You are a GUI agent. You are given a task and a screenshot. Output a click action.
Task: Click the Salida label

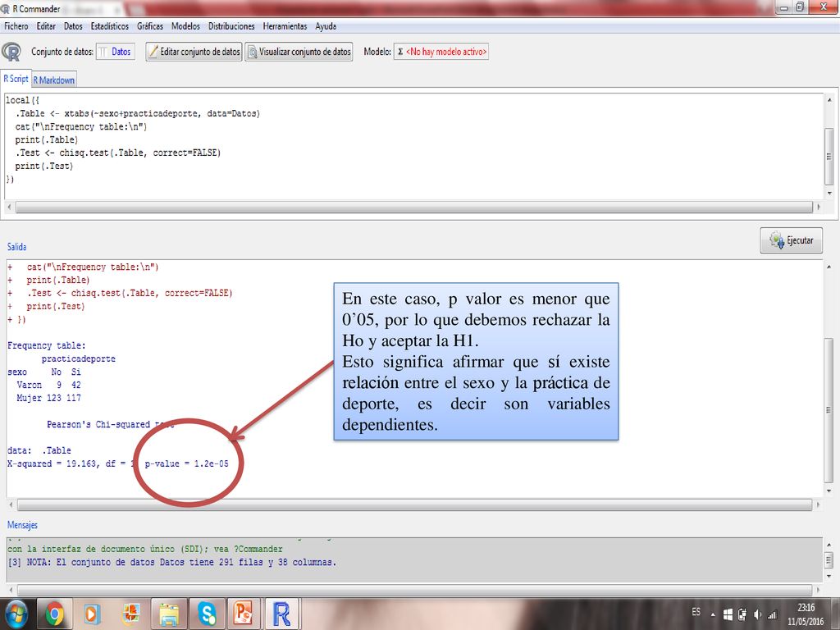[16, 247]
